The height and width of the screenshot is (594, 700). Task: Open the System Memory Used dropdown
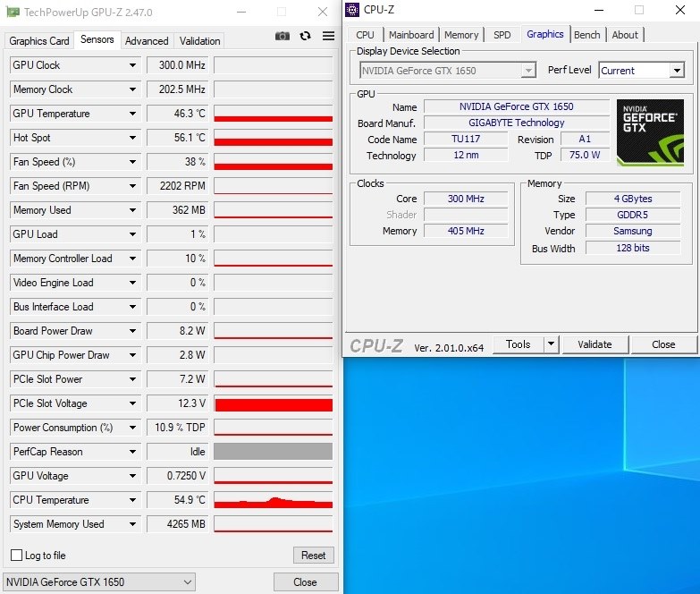point(132,524)
